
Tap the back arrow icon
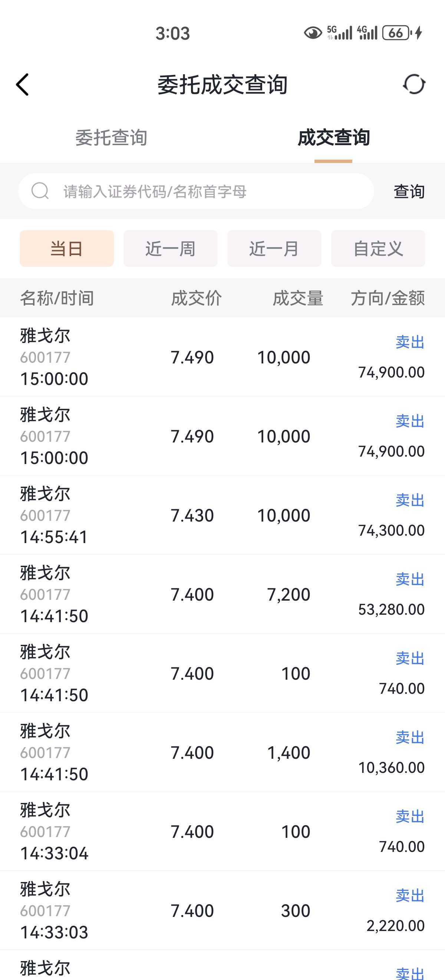click(22, 85)
